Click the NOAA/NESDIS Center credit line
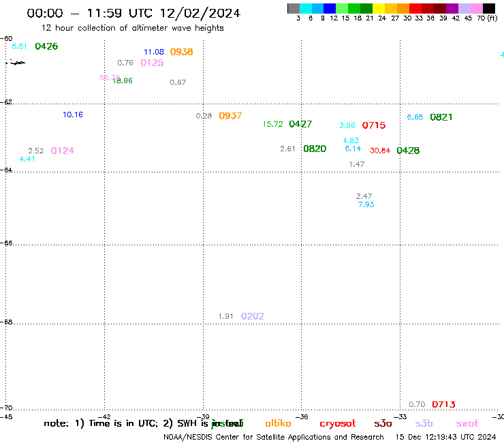Image resolution: width=504 pixels, height=443 pixels. [274, 438]
